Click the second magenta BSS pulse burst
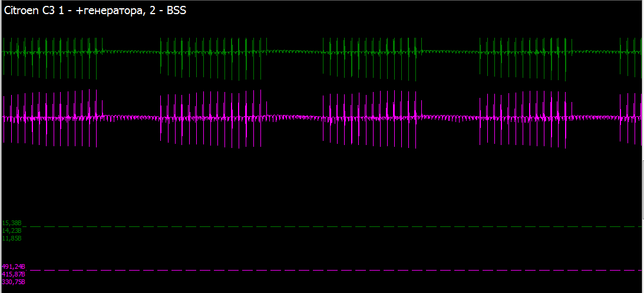 (x=213, y=119)
